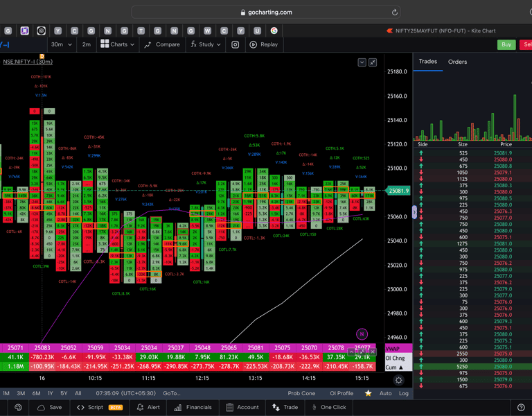532x416 pixels.
Task: Open the timezone clock 07:35:09 (UTC+05:30)
Action: 125,393
